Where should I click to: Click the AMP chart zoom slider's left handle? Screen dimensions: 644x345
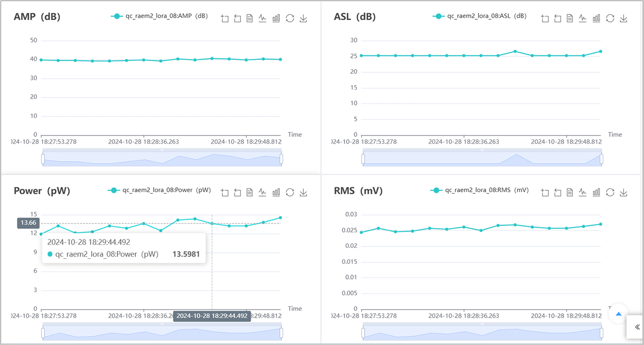pos(43,159)
